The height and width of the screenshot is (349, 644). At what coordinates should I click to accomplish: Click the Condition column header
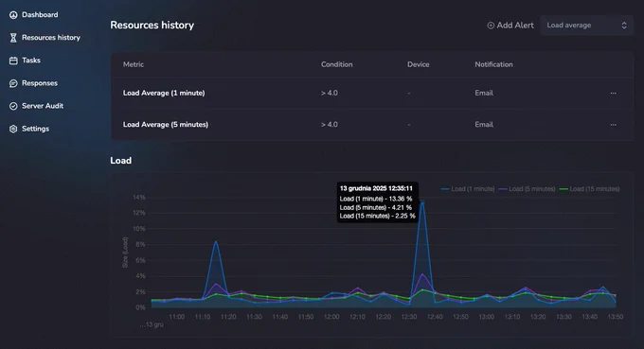[x=337, y=64]
